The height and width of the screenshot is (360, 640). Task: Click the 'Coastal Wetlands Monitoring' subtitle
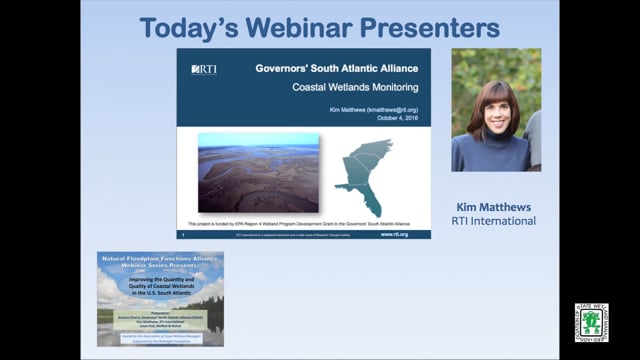pos(355,87)
